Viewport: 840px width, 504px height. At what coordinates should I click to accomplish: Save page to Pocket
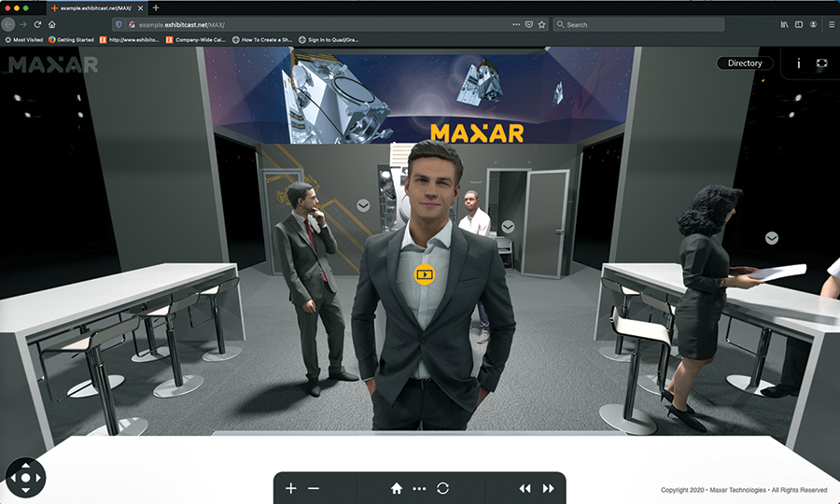[x=529, y=24]
